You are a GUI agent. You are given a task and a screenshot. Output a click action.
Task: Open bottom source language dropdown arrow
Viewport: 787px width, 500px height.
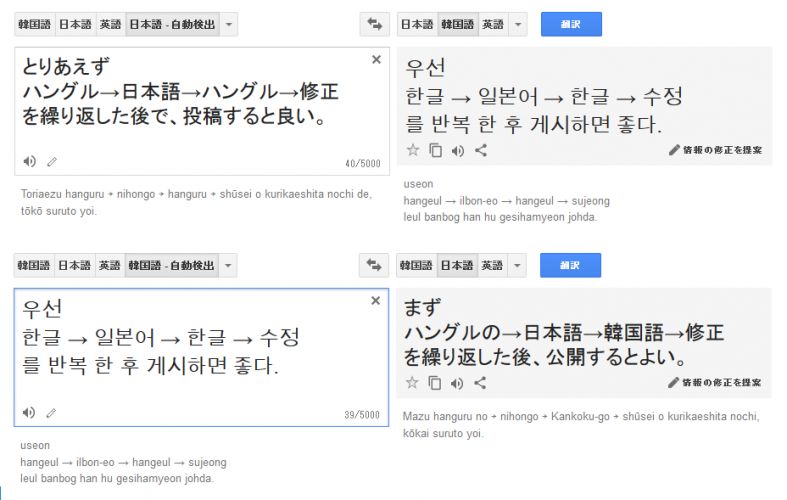coord(229,265)
